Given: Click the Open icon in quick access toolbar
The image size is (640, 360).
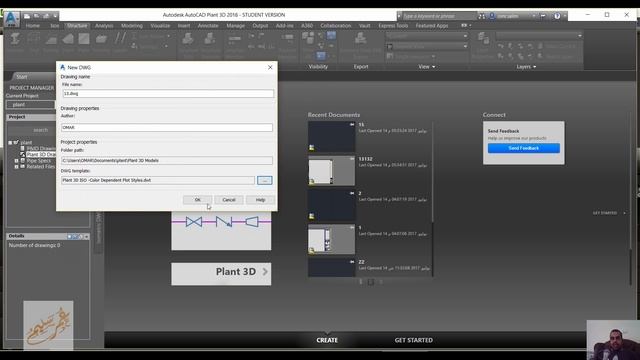Looking at the screenshot, I should click(36, 16).
